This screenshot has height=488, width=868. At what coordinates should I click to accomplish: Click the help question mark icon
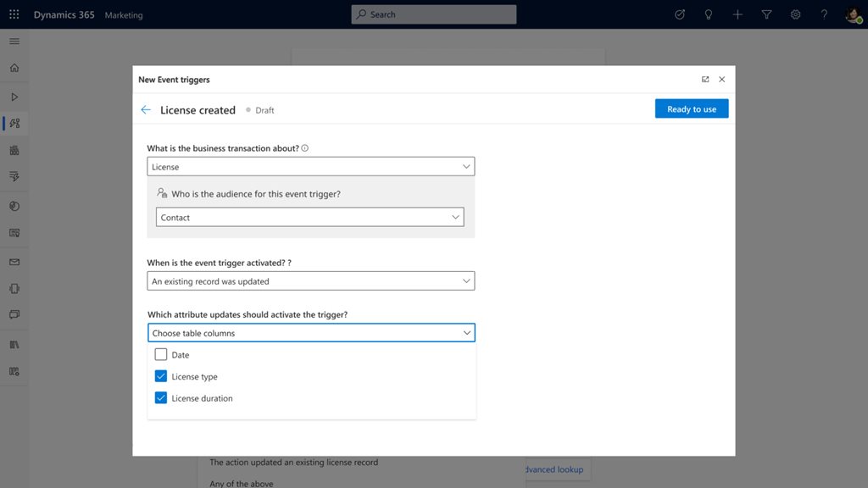pos(824,14)
